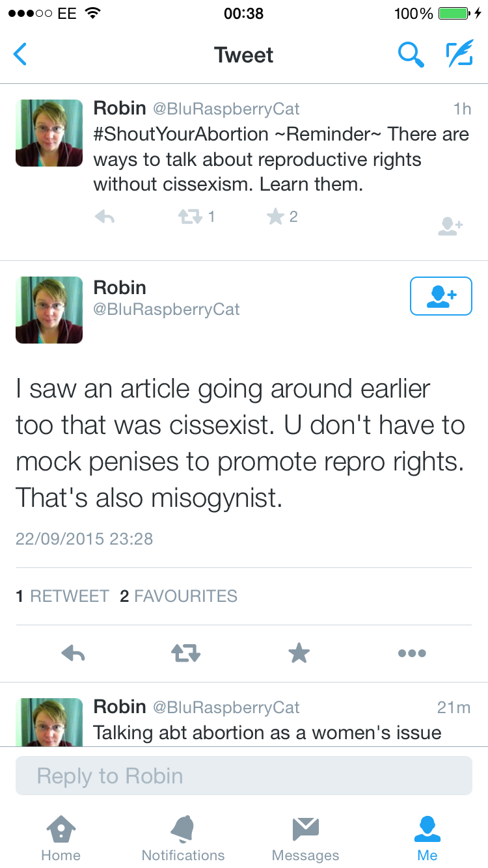Screen dimensions: 488x868
Task: Switch to the Notifications tab
Action: tap(183, 838)
